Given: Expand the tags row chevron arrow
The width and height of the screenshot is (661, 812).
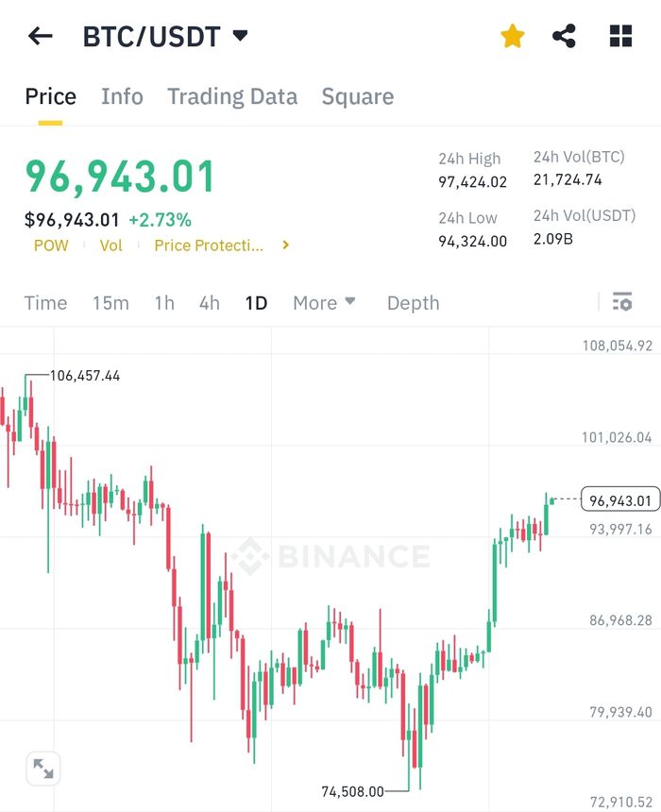Looking at the screenshot, I should pyautogui.click(x=286, y=245).
